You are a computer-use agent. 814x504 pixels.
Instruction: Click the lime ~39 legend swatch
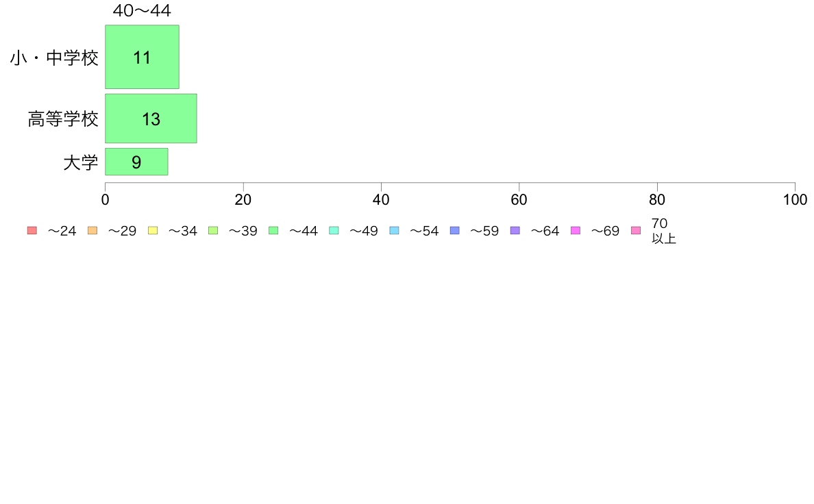coord(213,231)
